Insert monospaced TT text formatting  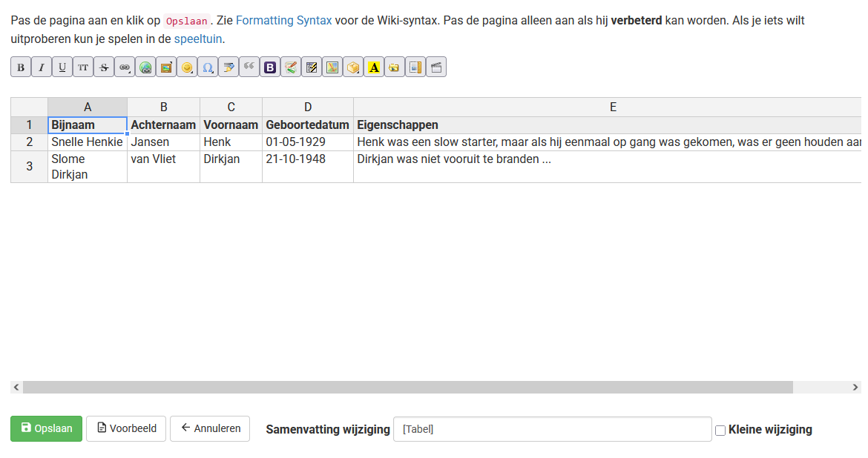point(83,67)
